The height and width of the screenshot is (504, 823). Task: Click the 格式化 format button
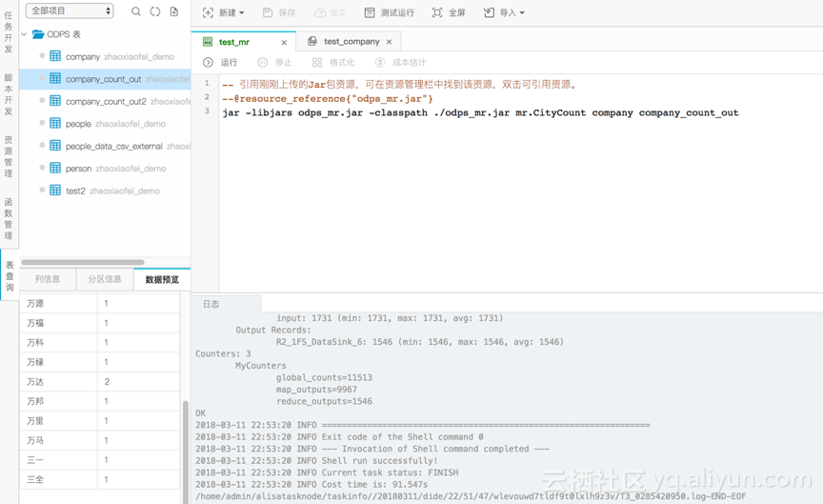(x=332, y=63)
